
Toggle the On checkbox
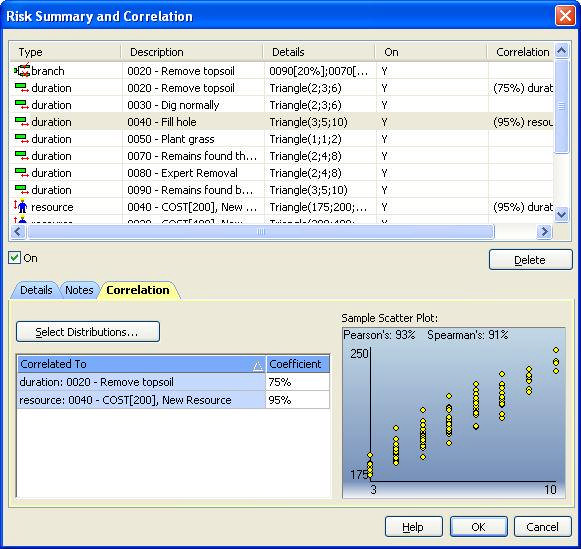pos(14,257)
